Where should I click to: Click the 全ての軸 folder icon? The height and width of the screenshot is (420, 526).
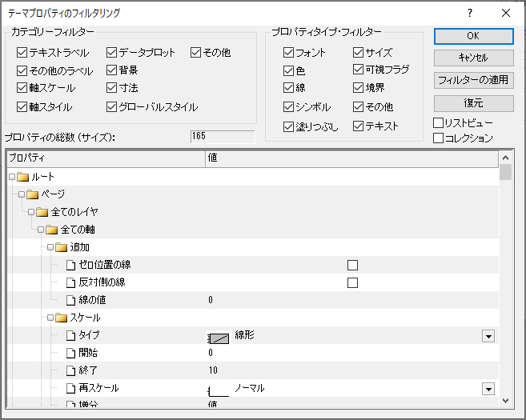(x=52, y=230)
